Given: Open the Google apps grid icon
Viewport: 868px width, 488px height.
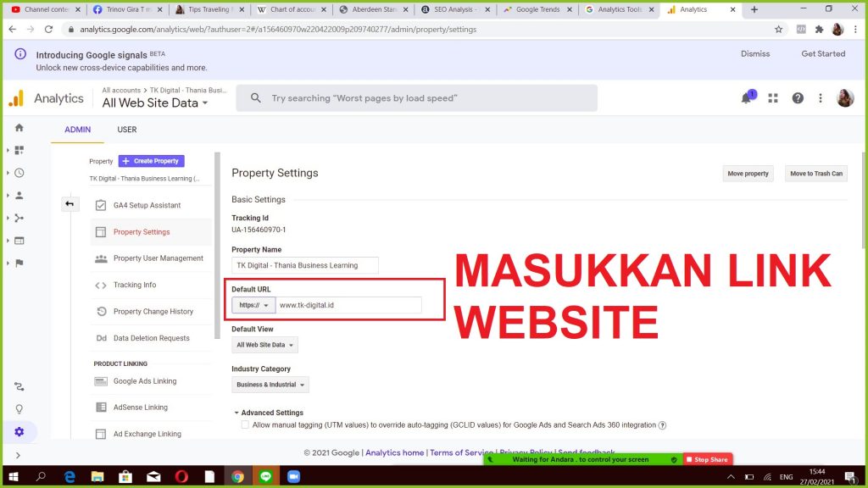Looking at the screenshot, I should coord(773,98).
